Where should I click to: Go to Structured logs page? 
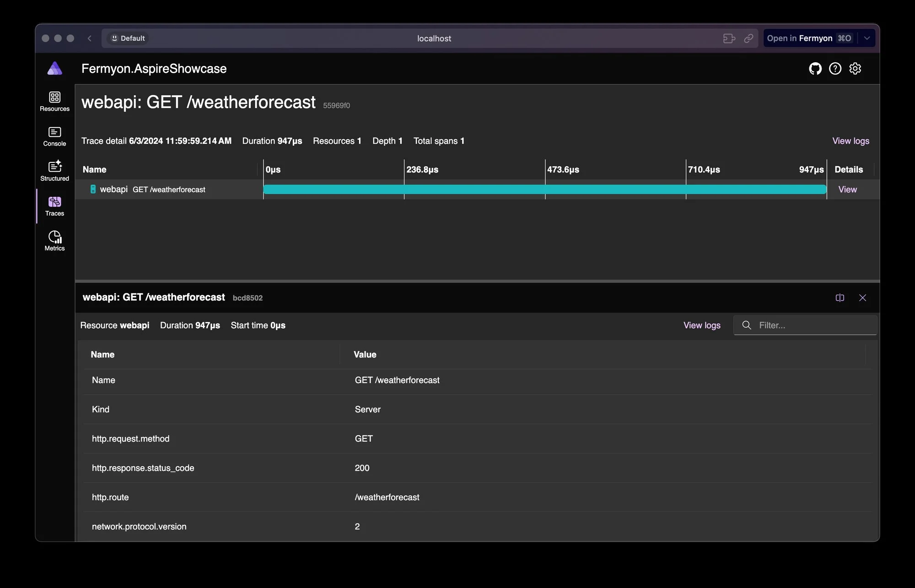tap(54, 171)
